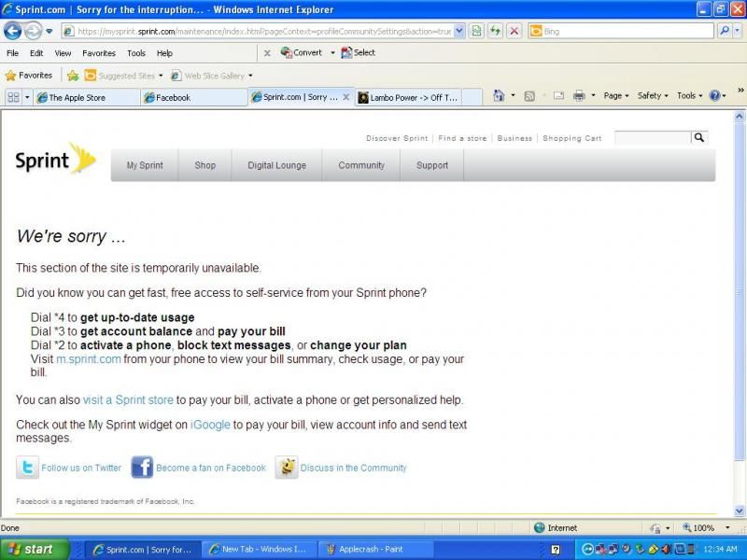Open the zoom level 100% dropdown
The height and width of the screenshot is (560, 747).
[705, 528]
